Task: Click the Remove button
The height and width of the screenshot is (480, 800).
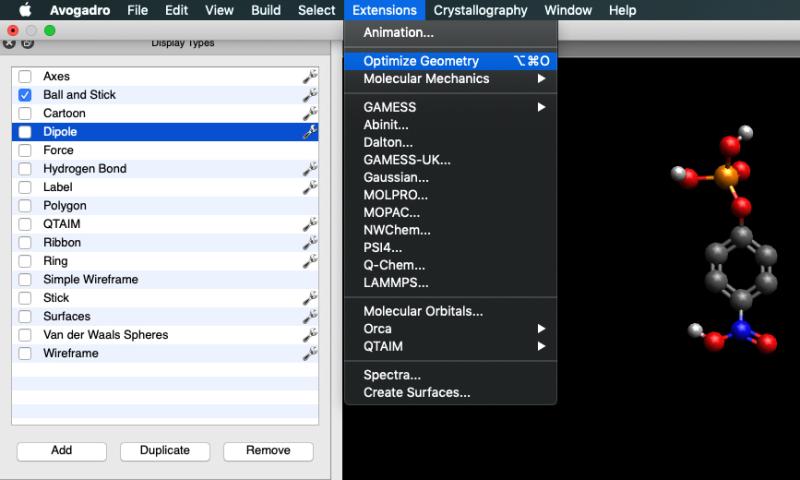Action: coord(268,451)
